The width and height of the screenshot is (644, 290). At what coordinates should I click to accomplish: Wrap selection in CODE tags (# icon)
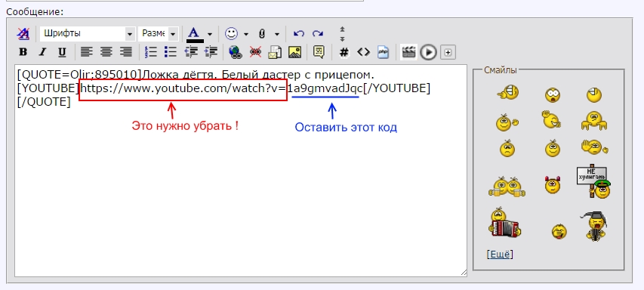(x=344, y=52)
